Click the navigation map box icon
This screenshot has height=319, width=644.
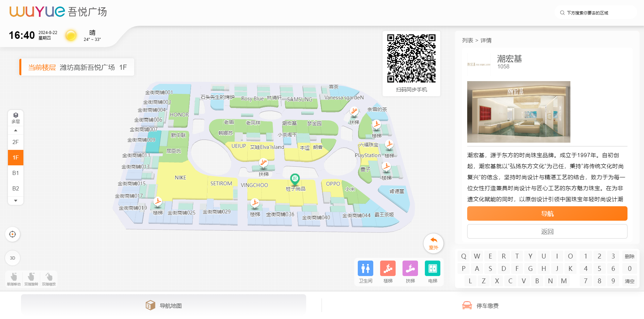150,305
